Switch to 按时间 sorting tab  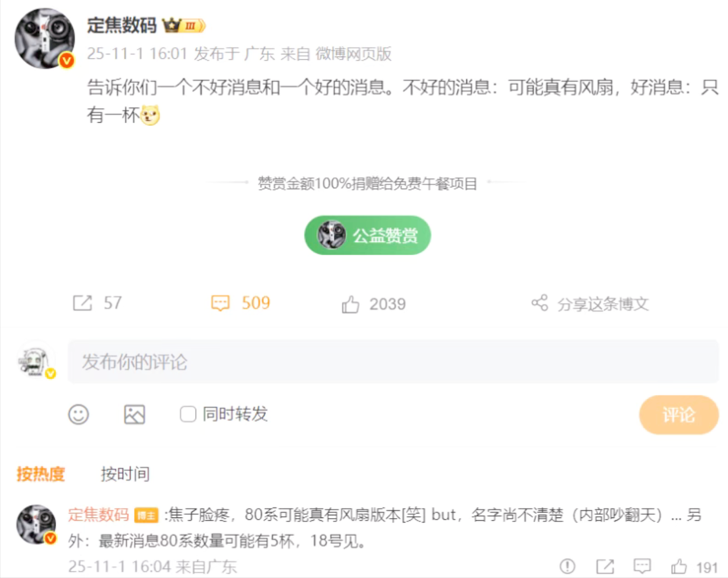pos(125,474)
